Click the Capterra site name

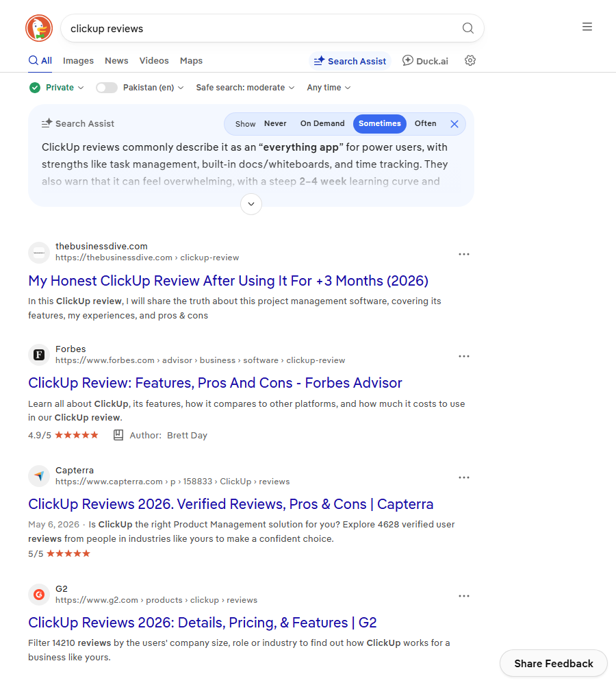pos(75,471)
